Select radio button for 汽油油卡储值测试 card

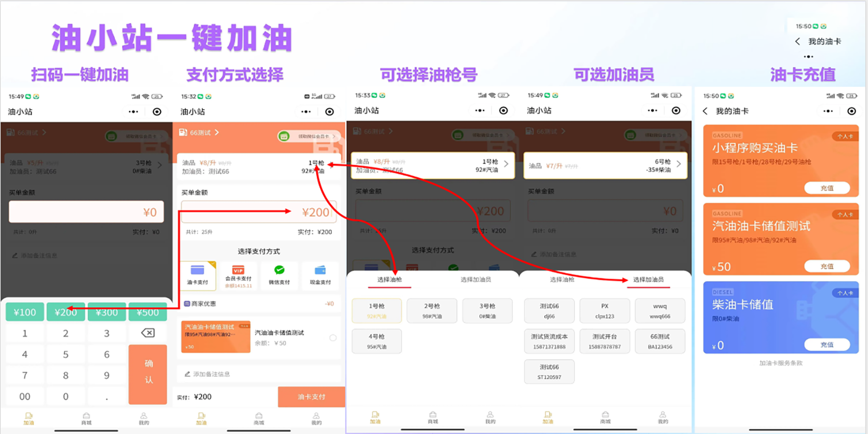coord(333,337)
